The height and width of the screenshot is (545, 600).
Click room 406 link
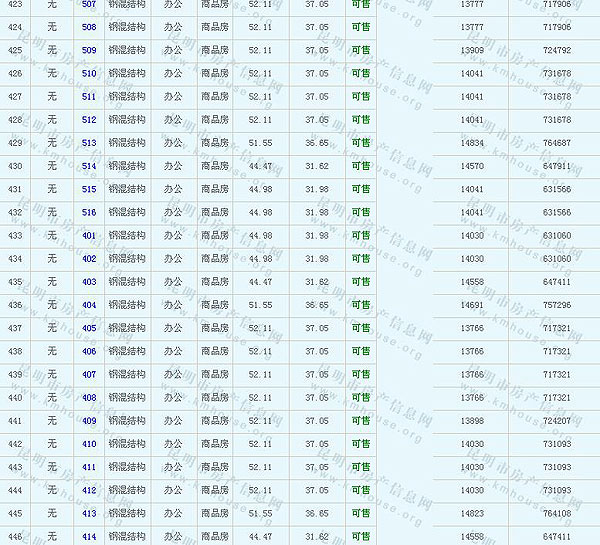[x=89, y=351]
